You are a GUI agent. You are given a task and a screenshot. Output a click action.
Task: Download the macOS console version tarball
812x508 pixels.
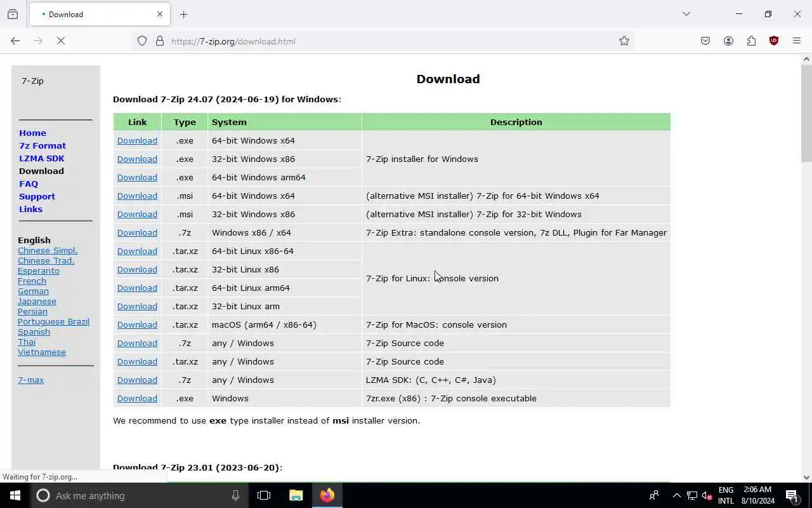[x=137, y=324]
